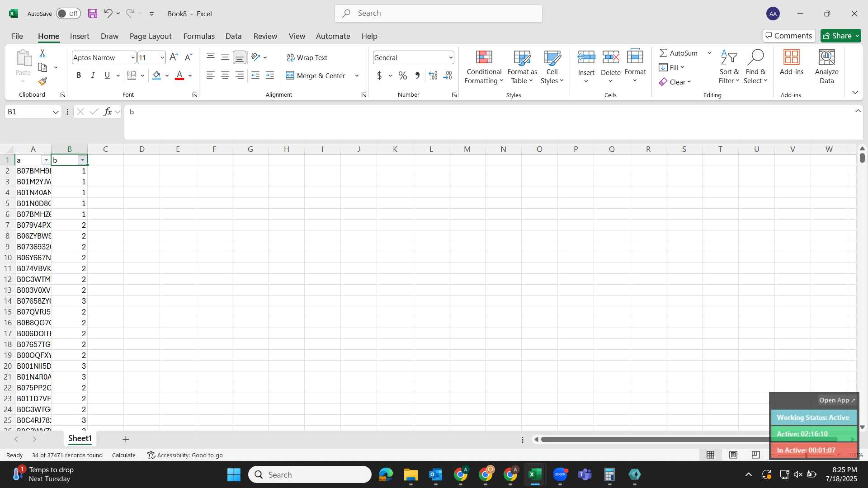This screenshot has height=488, width=868.
Task: Click the Center alignment icon
Action: click(225, 75)
